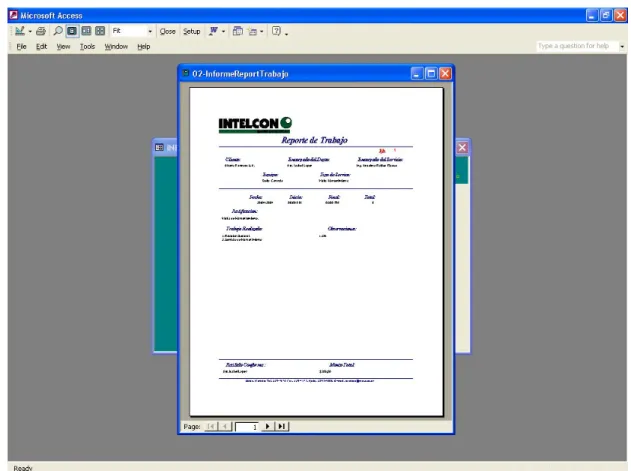The height and width of the screenshot is (471, 631).
Task: Select the Zoom magnifier tool
Action: click(x=58, y=31)
